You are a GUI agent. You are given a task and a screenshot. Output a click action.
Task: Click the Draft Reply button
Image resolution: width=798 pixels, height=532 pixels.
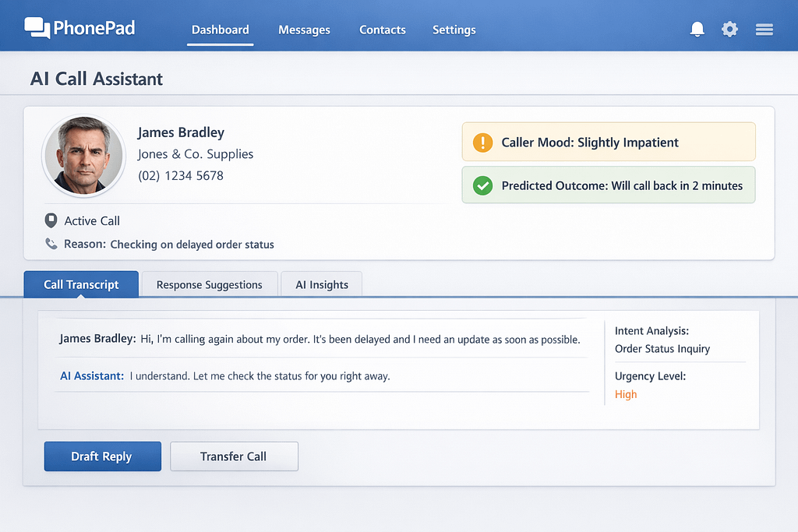tap(102, 456)
